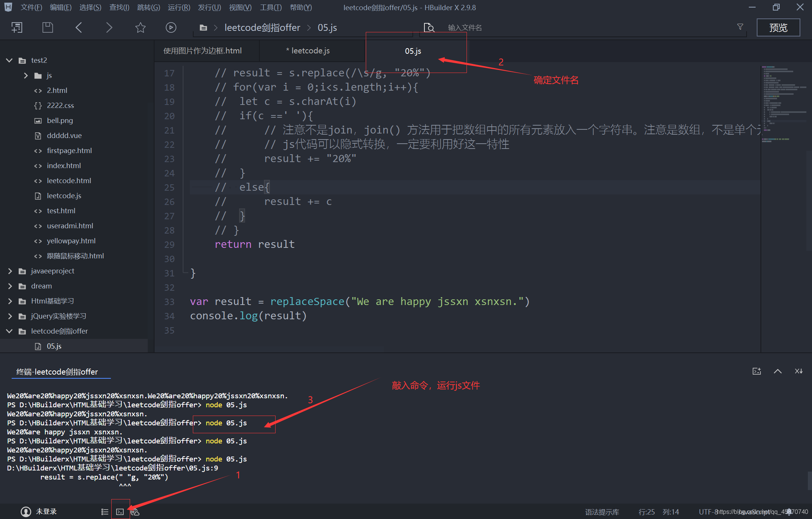Click the 2222.css braces file icon

pos(38,106)
